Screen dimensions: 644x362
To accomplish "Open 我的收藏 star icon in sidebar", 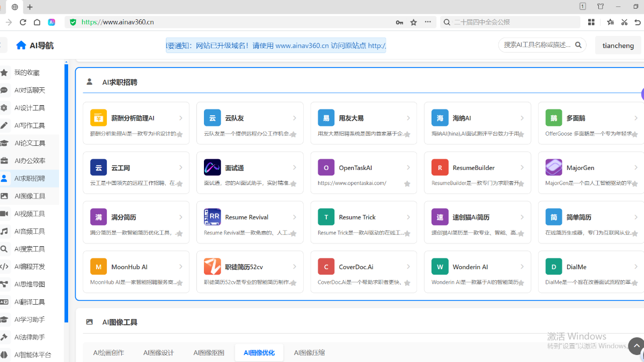I will [x=4, y=72].
